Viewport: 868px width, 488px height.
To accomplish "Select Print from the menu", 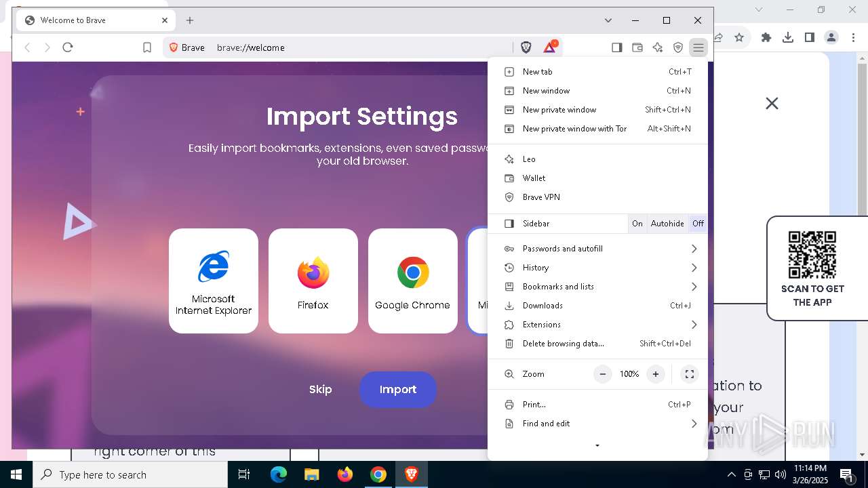I will [x=597, y=405].
